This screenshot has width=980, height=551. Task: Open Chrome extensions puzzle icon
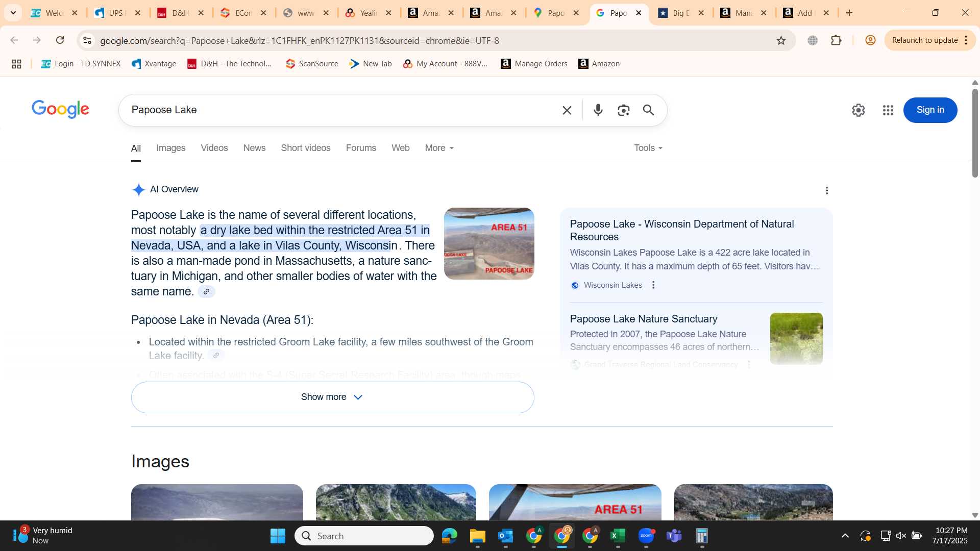click(836, 40)
